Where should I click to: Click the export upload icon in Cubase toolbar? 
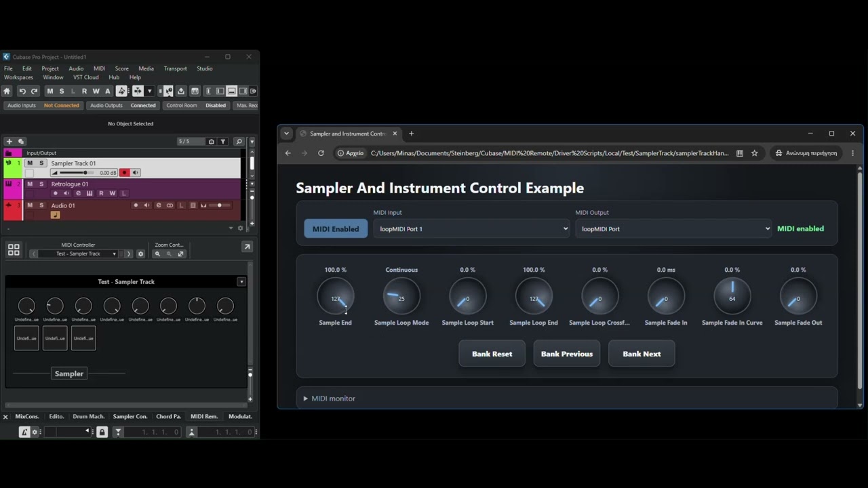pyautogui.click(x=181, y=91)
